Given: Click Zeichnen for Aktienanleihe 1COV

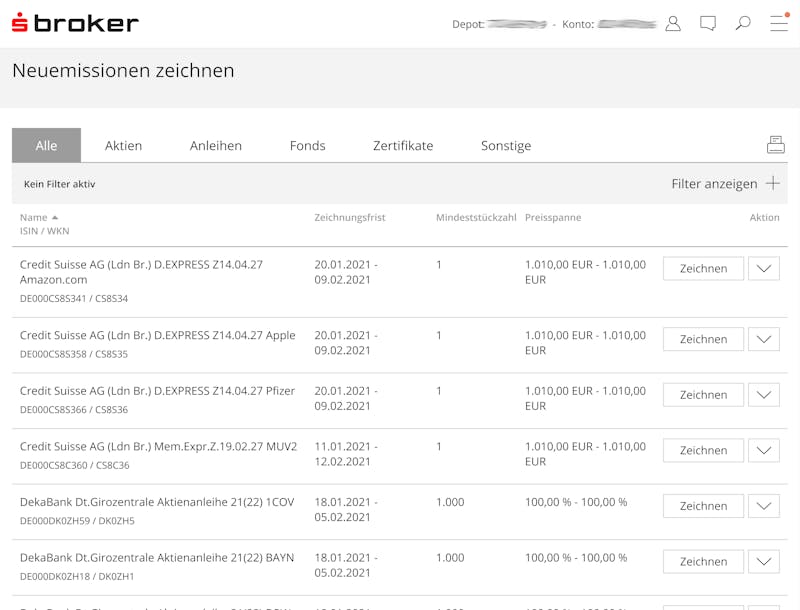Looking at the screenshot, I should pyautogui.click(x=704, y=506).
